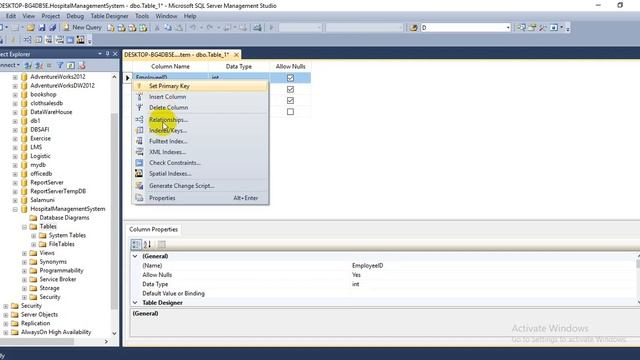This screenshot has width=640, height=360.
Task: Click the Save All toolbar icon
Action: tap(52, 28)
